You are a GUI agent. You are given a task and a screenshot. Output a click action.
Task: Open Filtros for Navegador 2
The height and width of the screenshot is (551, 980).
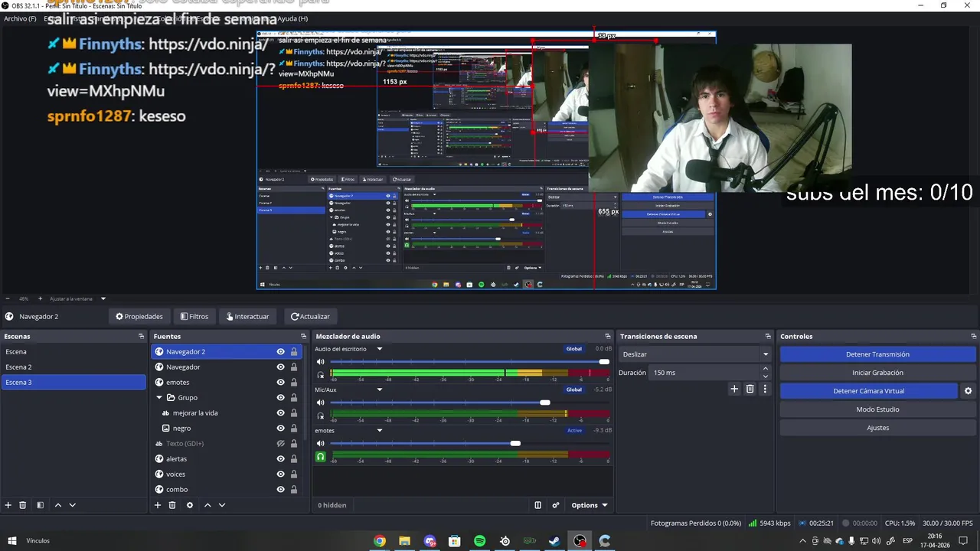coord(194,316)
